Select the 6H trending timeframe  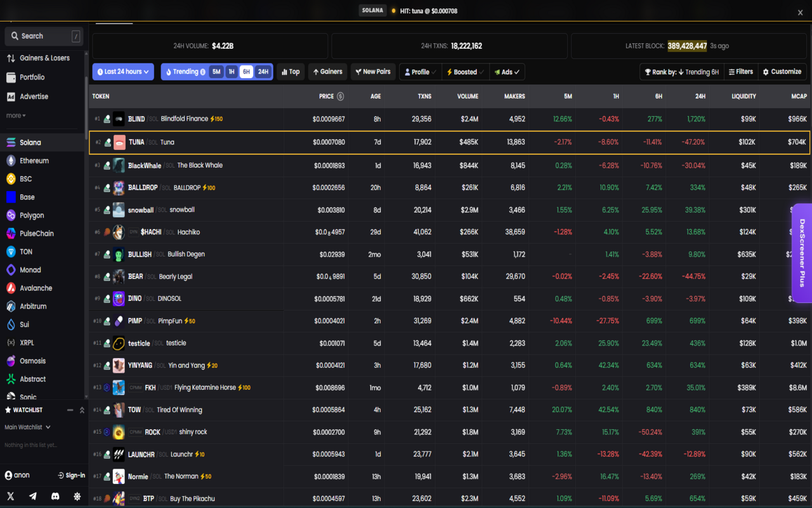[x=246, y=72]
